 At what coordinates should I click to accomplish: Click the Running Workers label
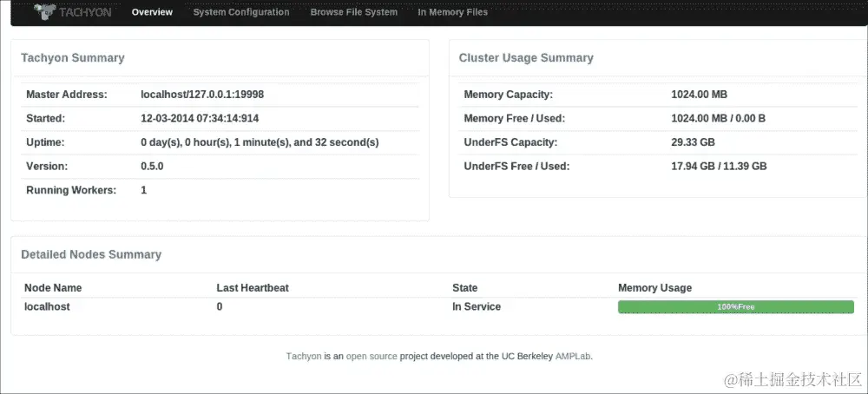click(x=71, y=190)
